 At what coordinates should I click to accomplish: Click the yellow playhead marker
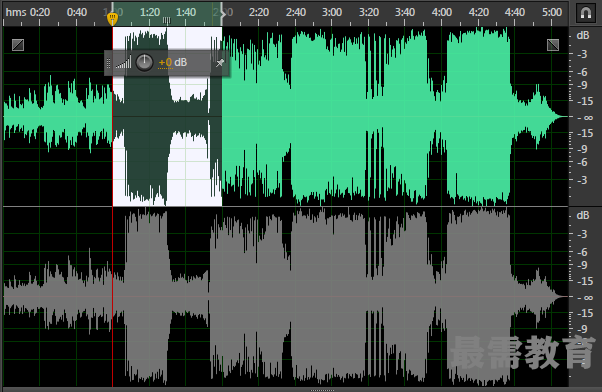tap(112, 18)
